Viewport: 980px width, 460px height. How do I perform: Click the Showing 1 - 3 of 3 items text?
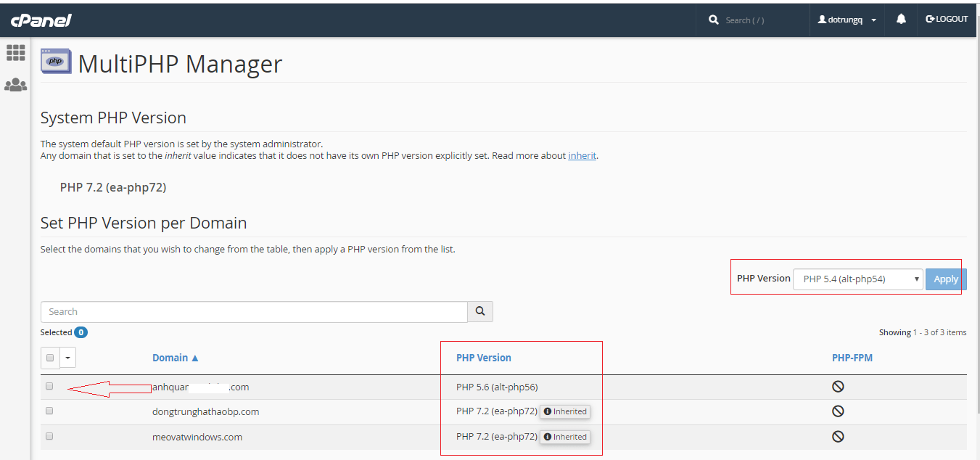coord(923,332)
